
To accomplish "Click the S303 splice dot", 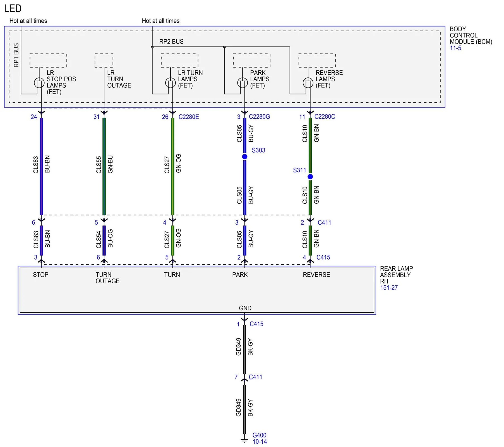I will click(x=245, y=157).
